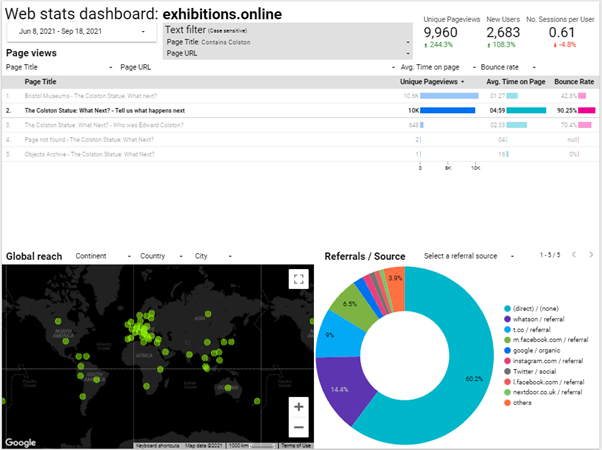Click the Unique Pageviews 9,960 scorecard
Viewport: 602px width, 450px height.
[x=452, y=32]
